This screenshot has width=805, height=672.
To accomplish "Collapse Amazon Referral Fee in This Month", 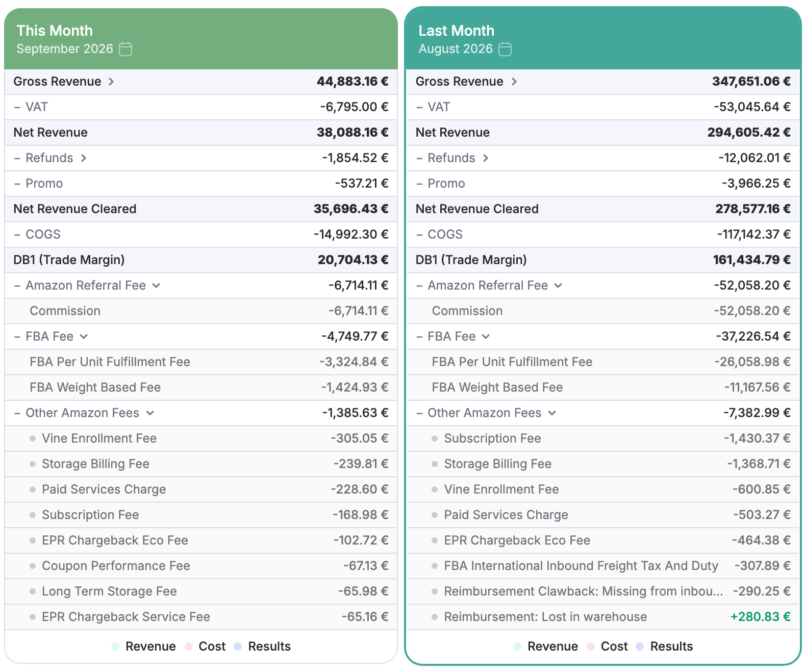I will tap(156, 286).
